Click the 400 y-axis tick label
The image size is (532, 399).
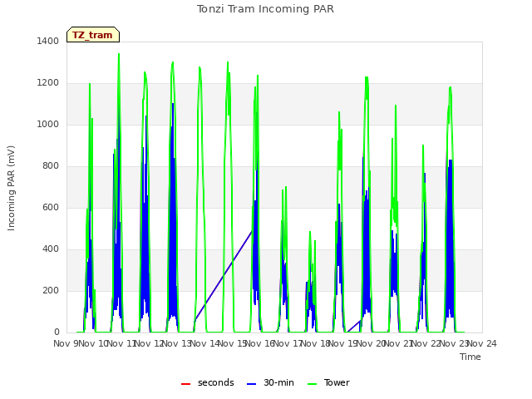[x=51, y=249]
